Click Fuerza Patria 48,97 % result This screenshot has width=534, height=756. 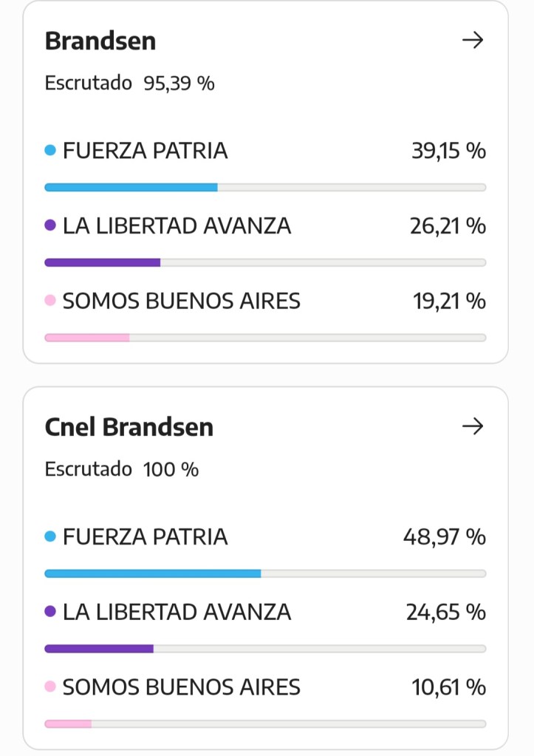[444, 537]
